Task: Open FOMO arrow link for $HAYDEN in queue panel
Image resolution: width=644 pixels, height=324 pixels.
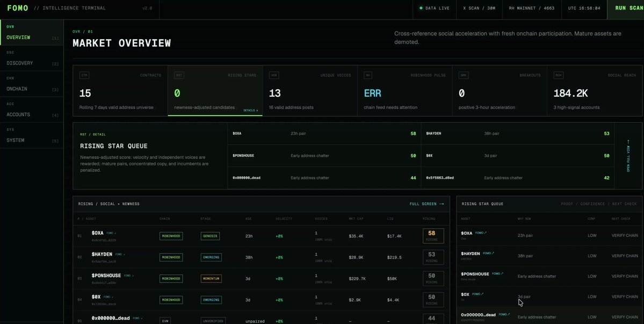Action: [x=488, y=254]
